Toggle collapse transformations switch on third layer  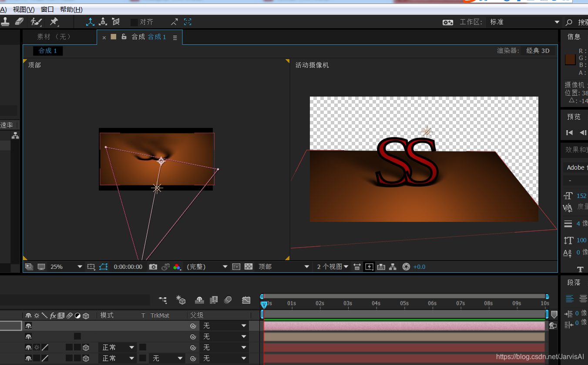(37, 347)
